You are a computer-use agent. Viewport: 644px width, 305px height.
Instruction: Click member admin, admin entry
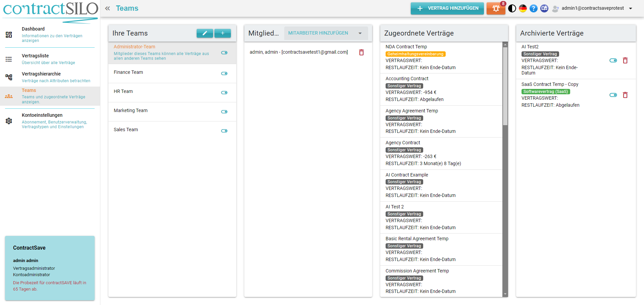click(x=299, y=52)
